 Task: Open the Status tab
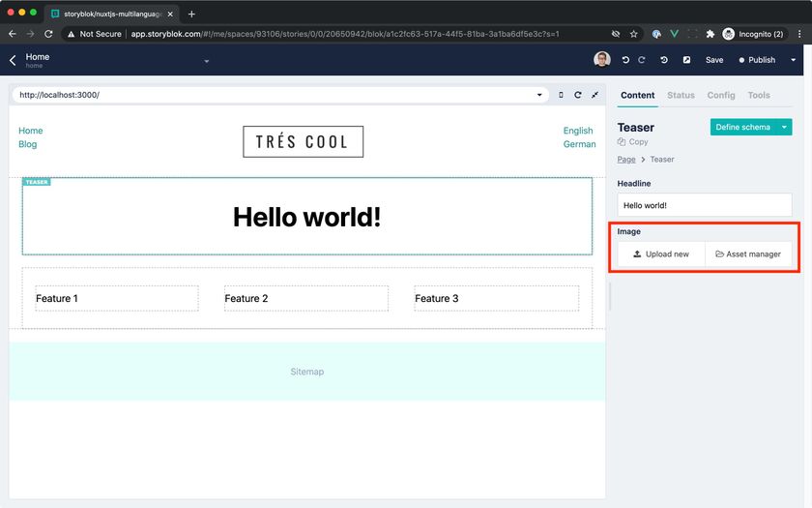(681, 95)
